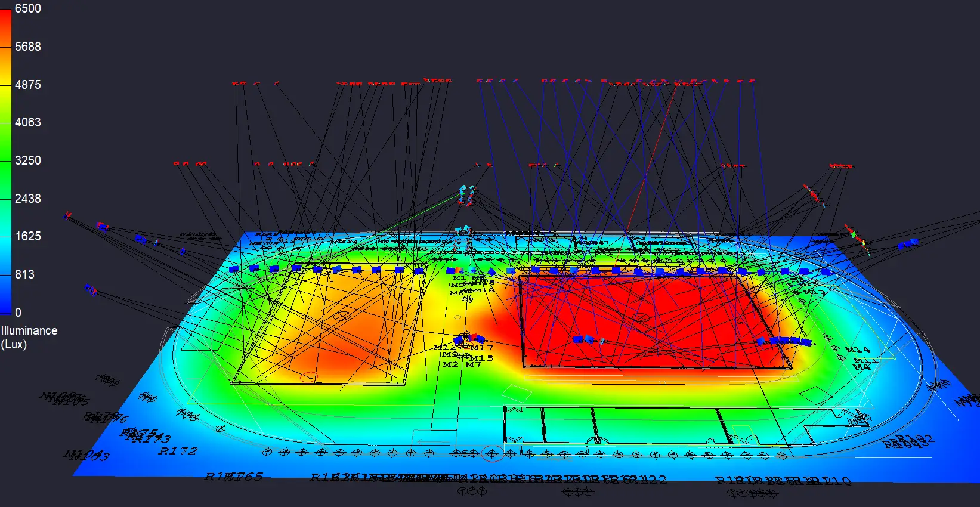Click the small red circle in left field corner
Screen dimensions: 980x507
[308, 377]
